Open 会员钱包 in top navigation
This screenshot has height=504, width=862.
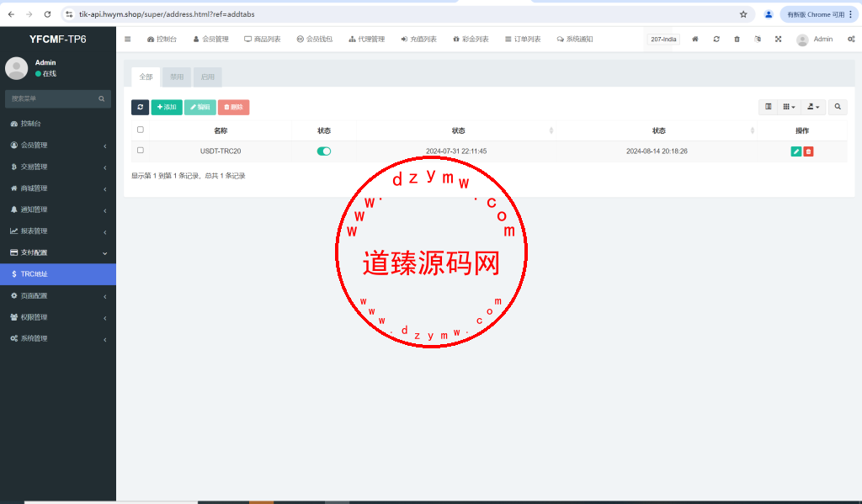(x=315, y=39)
